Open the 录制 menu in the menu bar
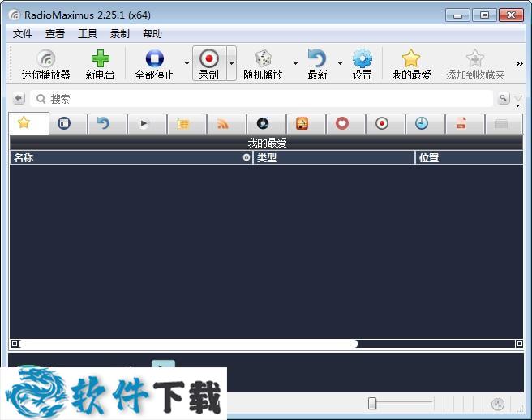 [120, 33]
